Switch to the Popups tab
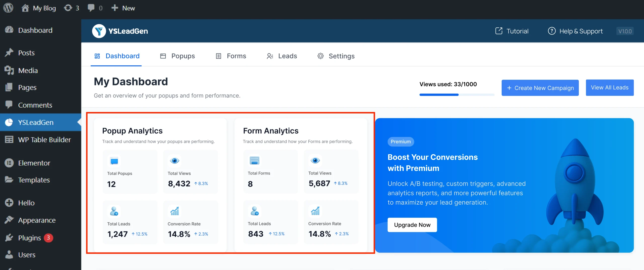644x270 pixels. point(178,56)
